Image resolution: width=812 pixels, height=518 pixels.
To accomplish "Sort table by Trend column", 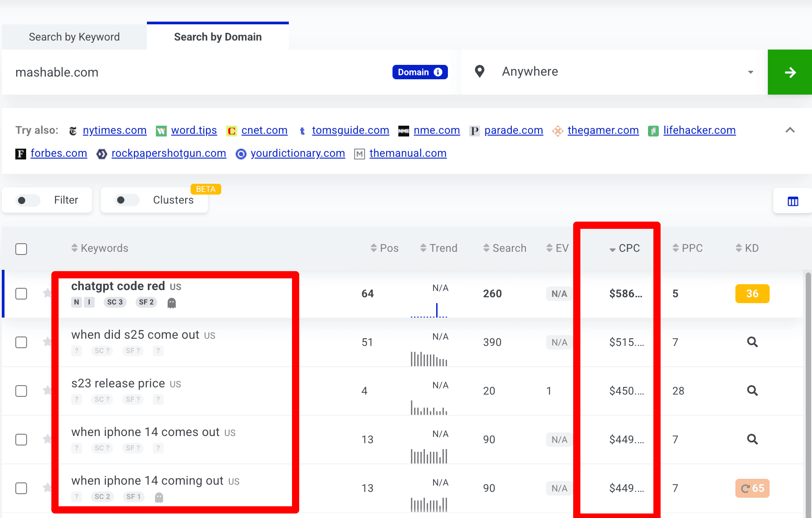I will (438, 248).
